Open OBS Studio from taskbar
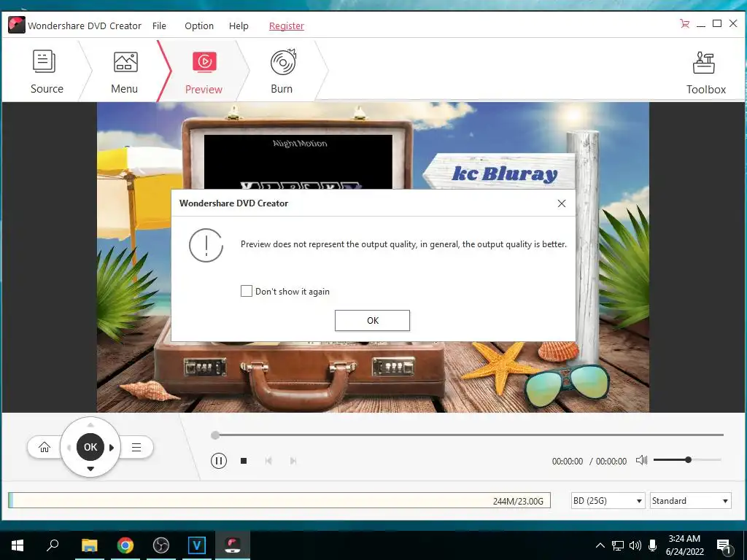747x560 pixels. click(161, 545)
